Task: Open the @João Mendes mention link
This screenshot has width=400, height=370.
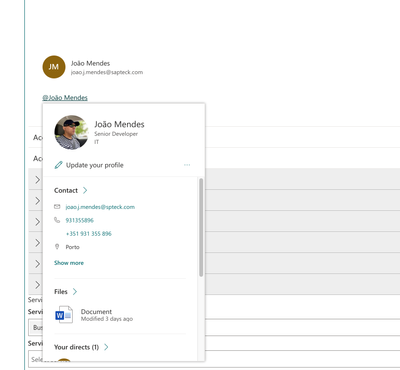Action: pyautogui.click(x=65, y=98)
